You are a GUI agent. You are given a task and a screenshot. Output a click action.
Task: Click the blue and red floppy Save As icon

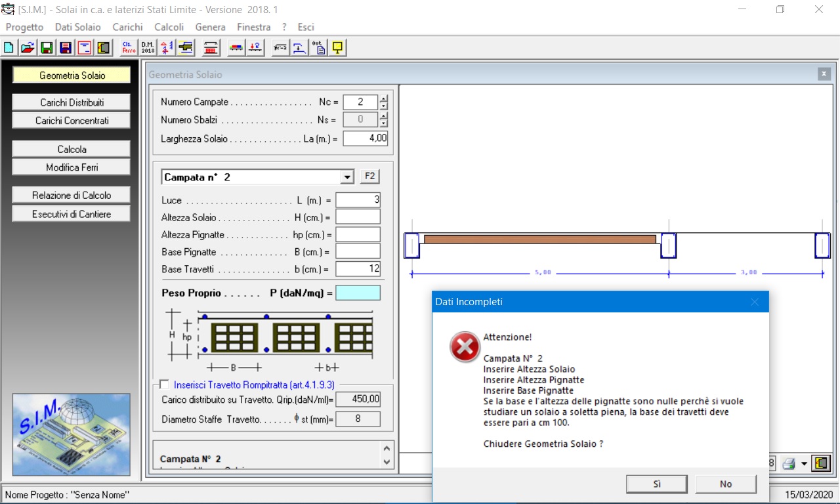point(66,47)
